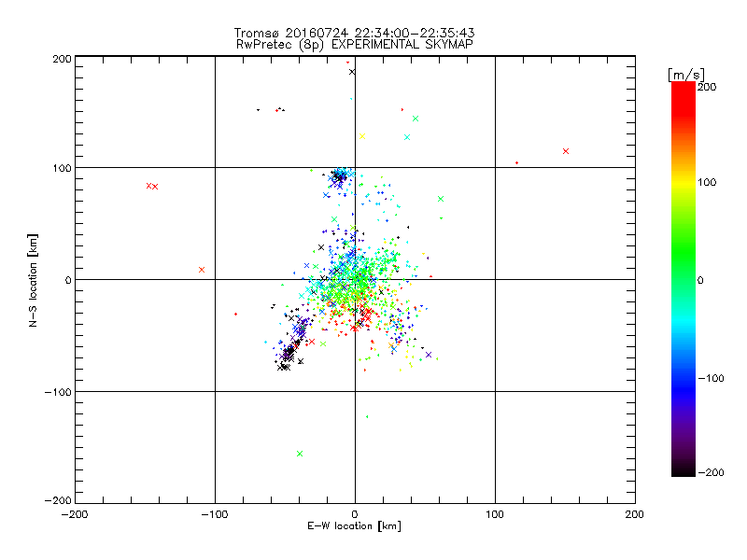Click the "-100" tick label on E-W axis
747x560 pixels.
[x=215, y=514]
